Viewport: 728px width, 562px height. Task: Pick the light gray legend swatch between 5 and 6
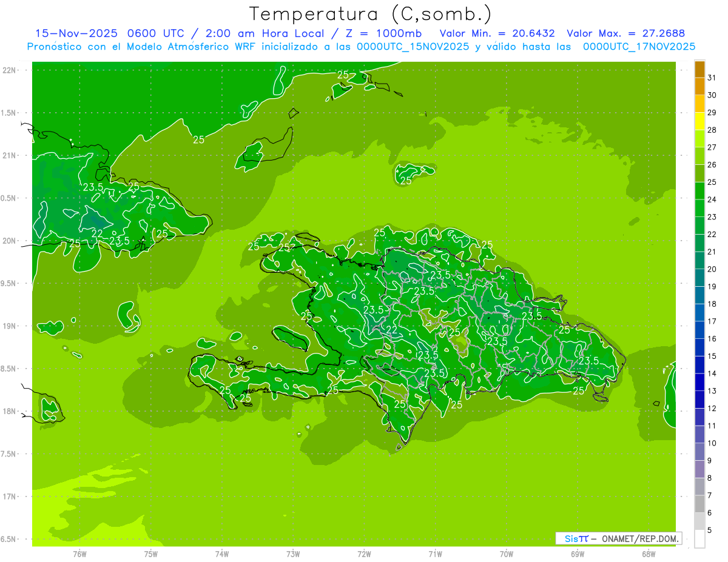[699, 521]
